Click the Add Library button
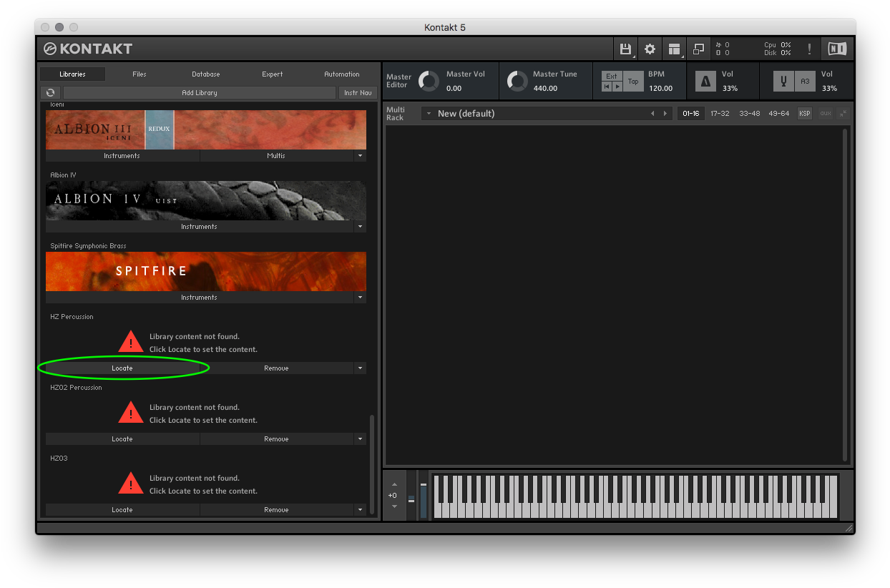The width and height of the screenshot is (890, 588). 200,92
